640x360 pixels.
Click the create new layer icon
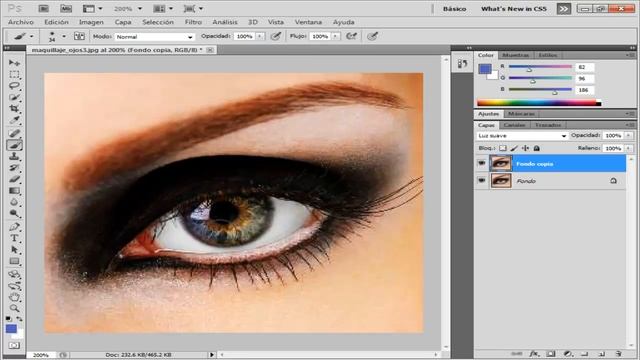tap(602, 354)
